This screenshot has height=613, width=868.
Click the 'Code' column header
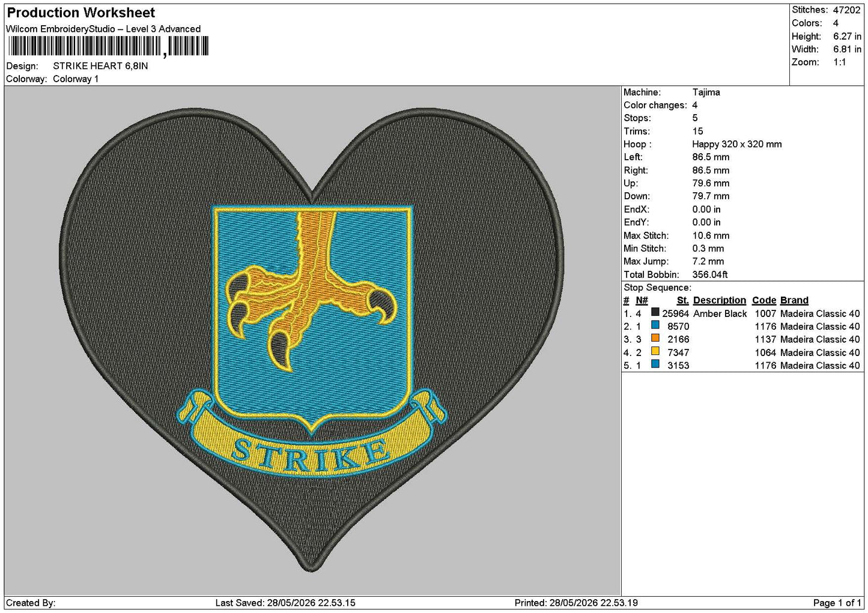(x=764, y=301)
